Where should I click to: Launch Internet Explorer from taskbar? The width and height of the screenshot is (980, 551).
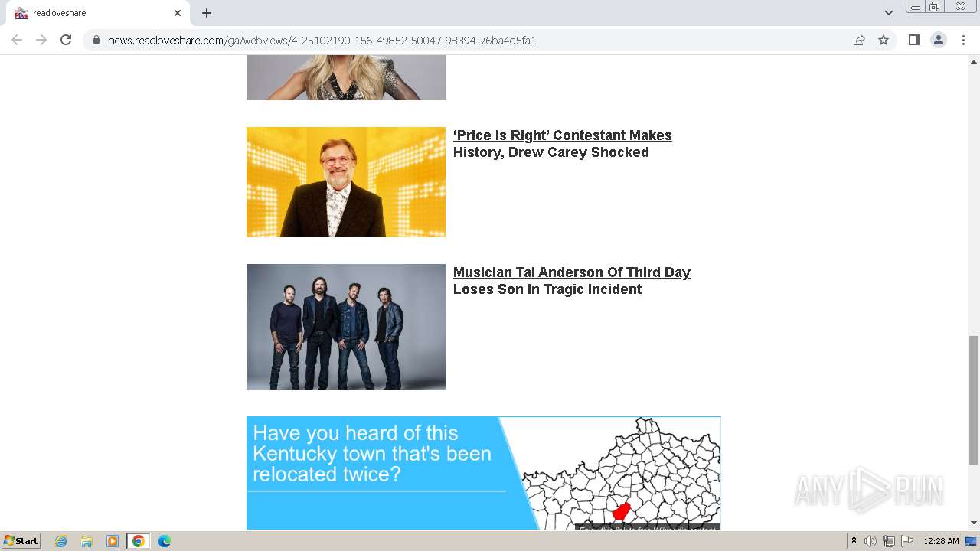pos(60,541)
